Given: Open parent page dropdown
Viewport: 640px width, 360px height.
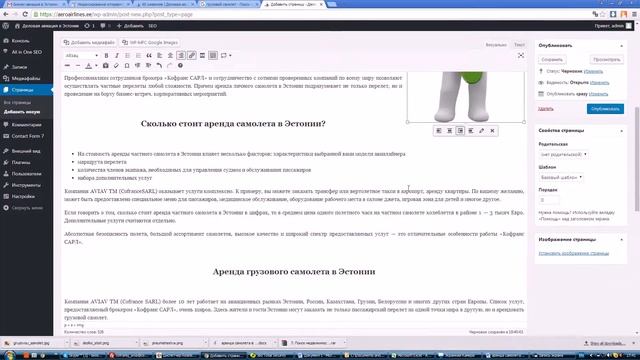Looking at the screenshot, I should click(x=563, y=155).
